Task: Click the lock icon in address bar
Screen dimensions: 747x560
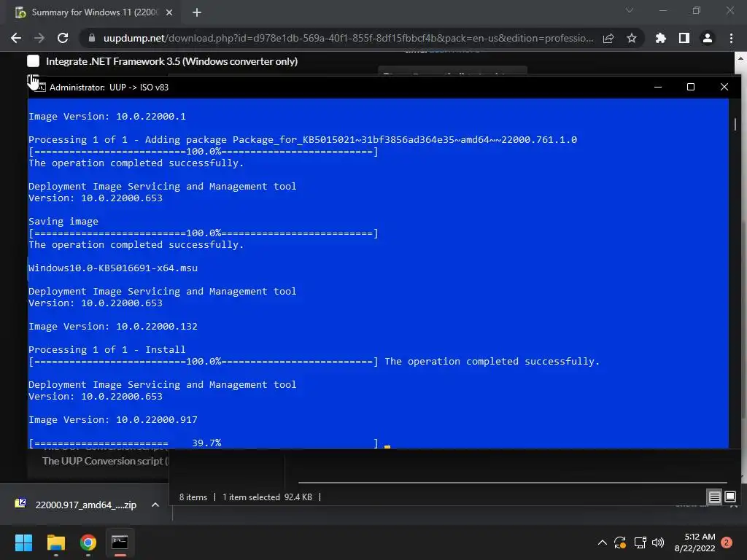Action: (x=92, y=38)
